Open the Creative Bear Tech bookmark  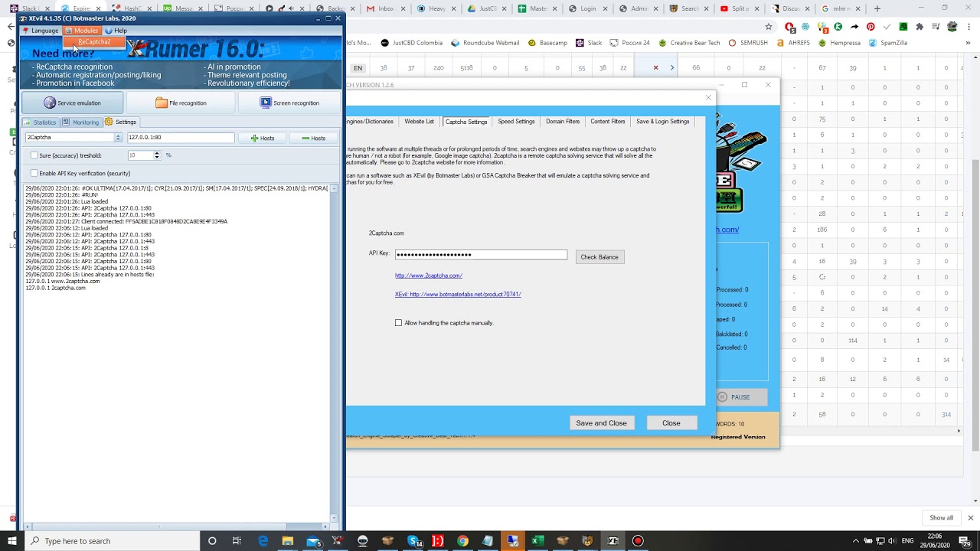[689, 43]
